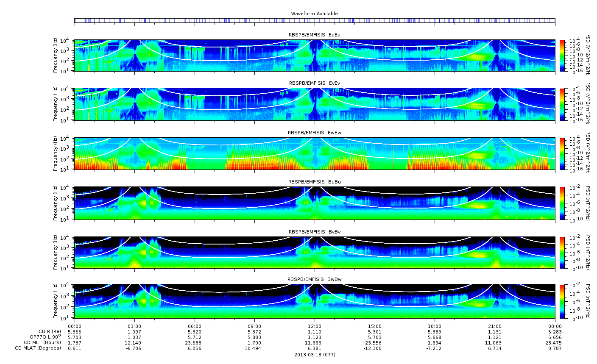597x364 pixels.
Task: Select the BuBu spectrogram panel
Action: pyautogui.click(x=315, y=203)
